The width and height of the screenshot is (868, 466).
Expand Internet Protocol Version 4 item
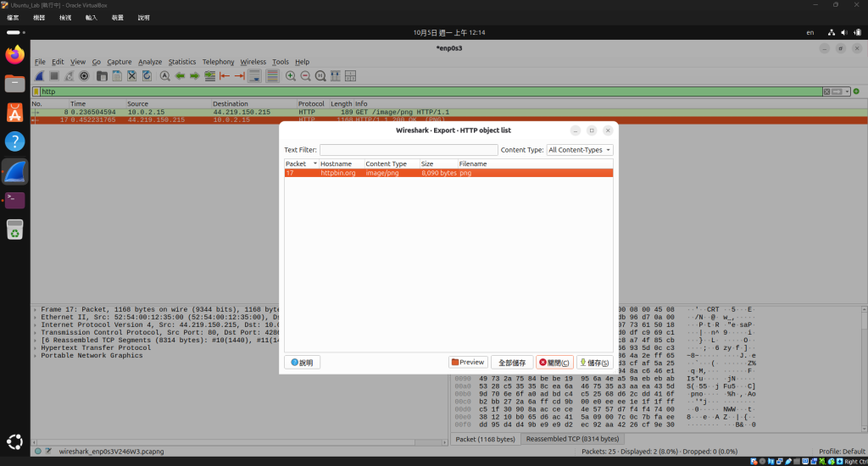tap(36, 325)
